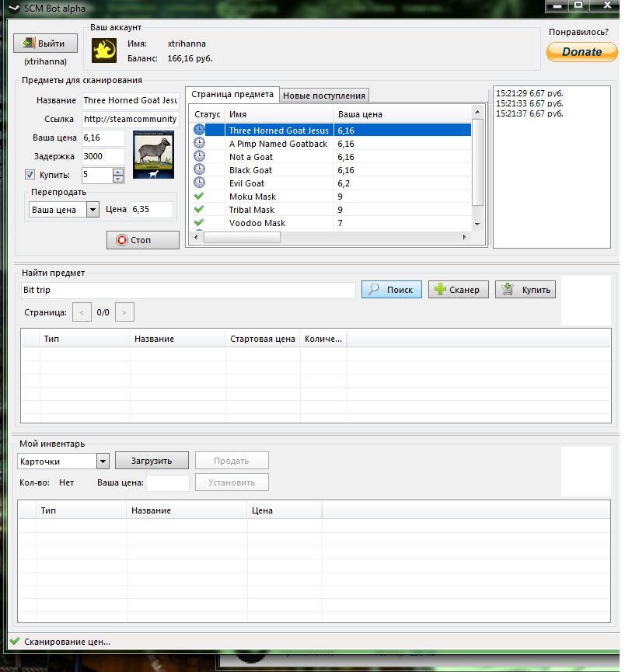Click Стартовая цена column header
This screenshot has height=672, width=625.
(263, 339)
